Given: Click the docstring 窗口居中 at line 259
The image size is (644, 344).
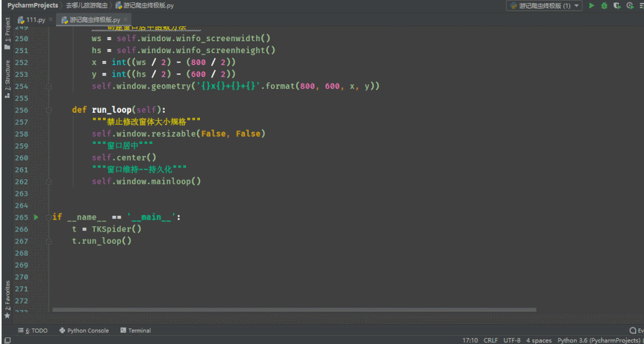Looking at the screenshot, I should [122, 146].
